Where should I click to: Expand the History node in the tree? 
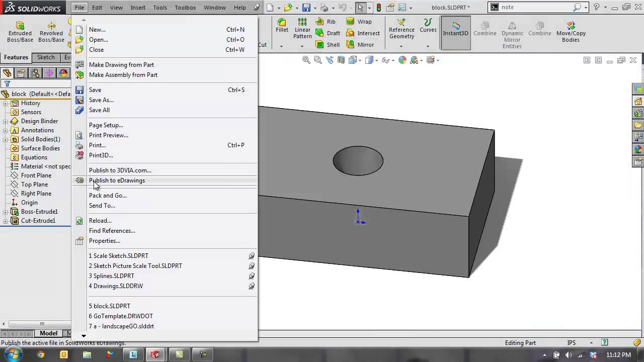(x=6, y=103)
